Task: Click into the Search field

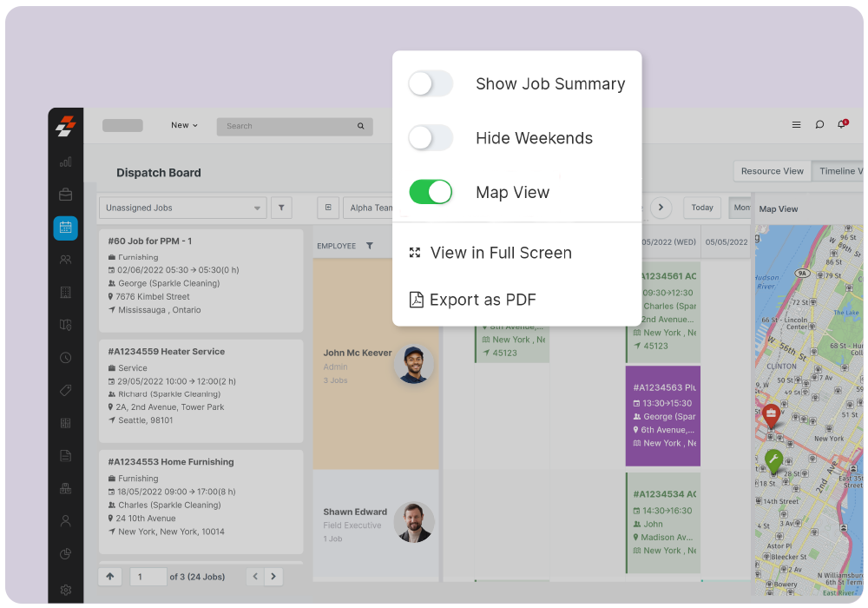Action: click(x=294, y=126)
